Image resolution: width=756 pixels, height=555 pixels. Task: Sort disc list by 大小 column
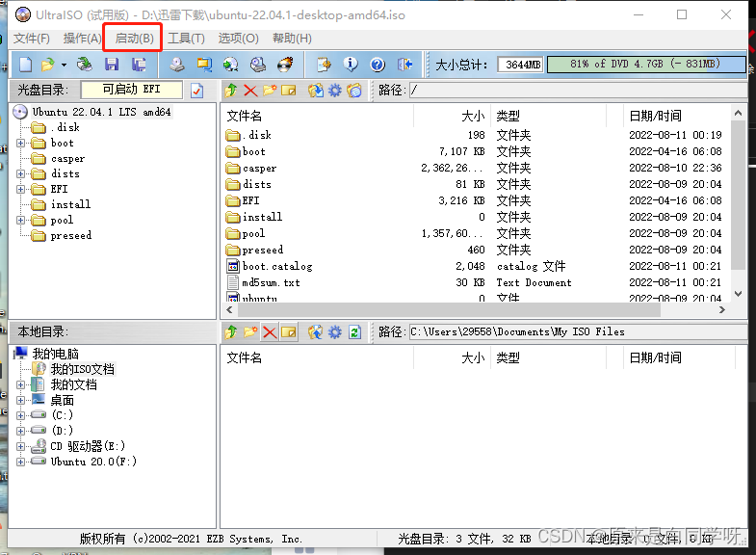click(453, 116)
